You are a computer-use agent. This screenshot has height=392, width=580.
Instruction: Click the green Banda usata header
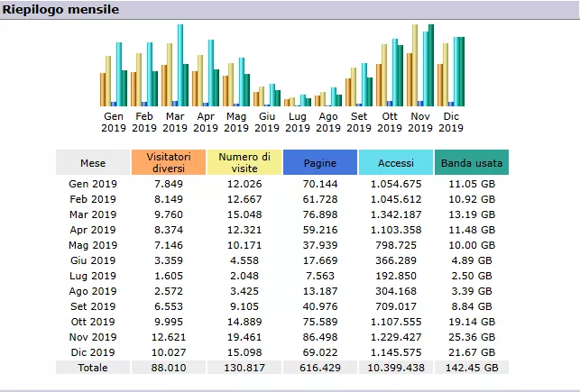(x=471, y=162)
